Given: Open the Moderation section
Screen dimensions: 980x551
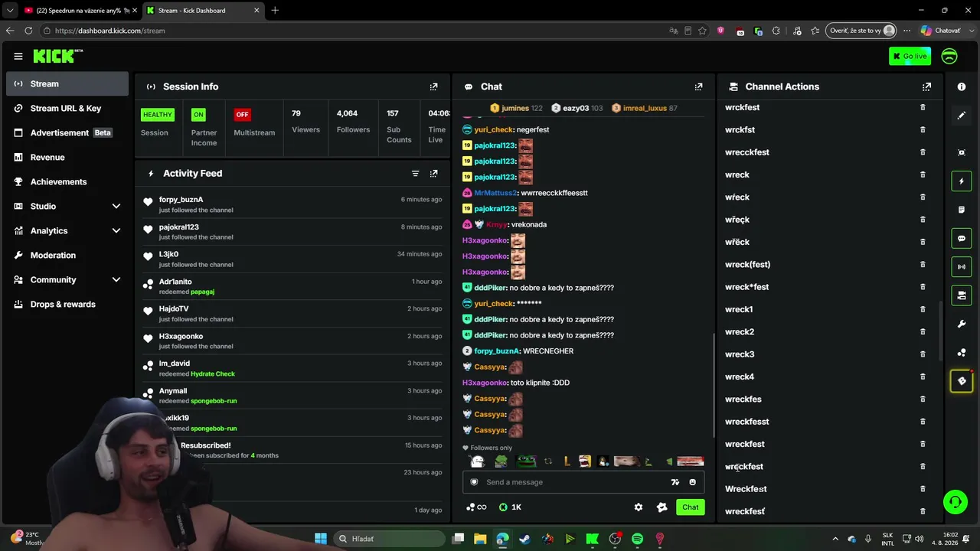Looking at the screenshot, I should click(67, 256).
